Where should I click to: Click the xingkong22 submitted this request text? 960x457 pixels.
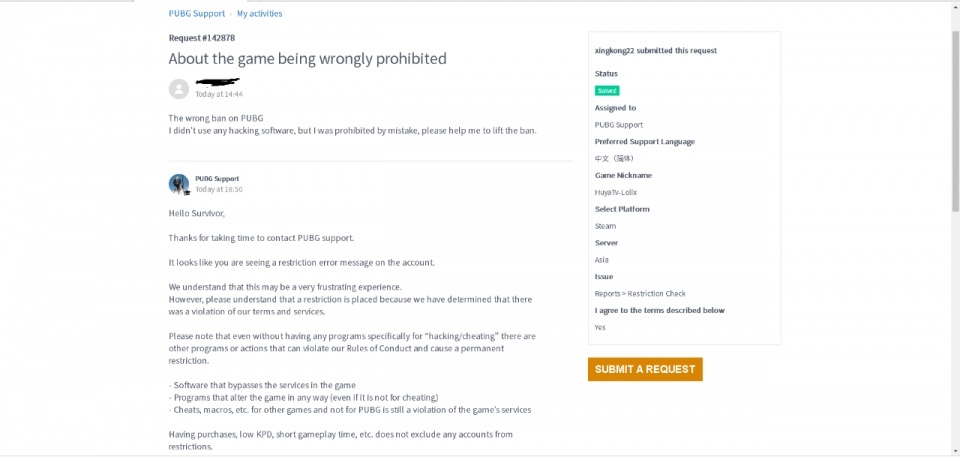click(655, 50)
